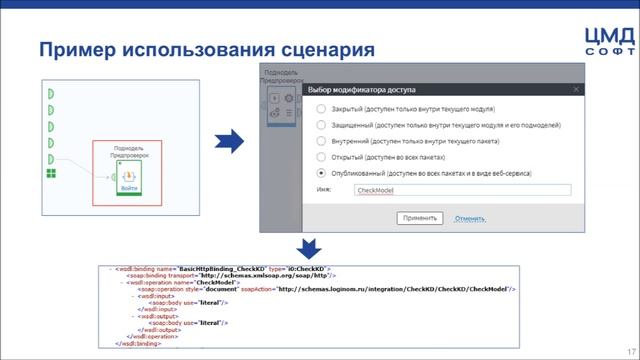Click the dimmed gear icon behind the dialog
640x360 pixels.
pos(289,98)
